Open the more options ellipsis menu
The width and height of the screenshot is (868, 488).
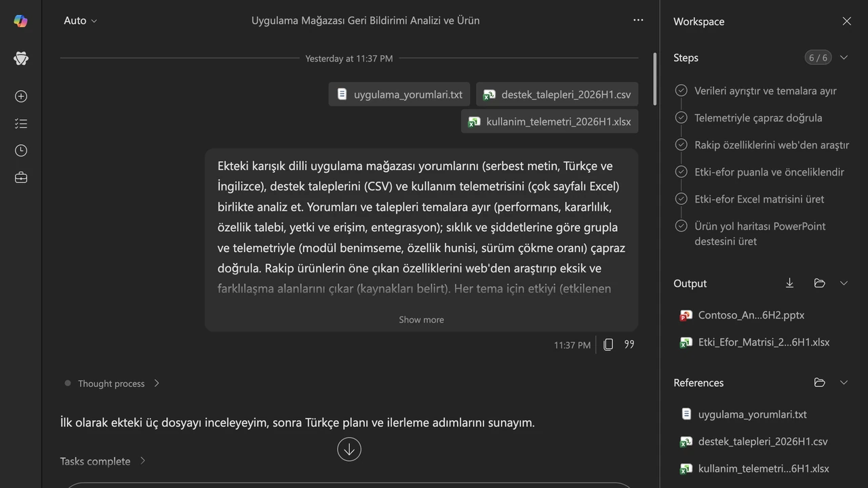coord(638,20)
